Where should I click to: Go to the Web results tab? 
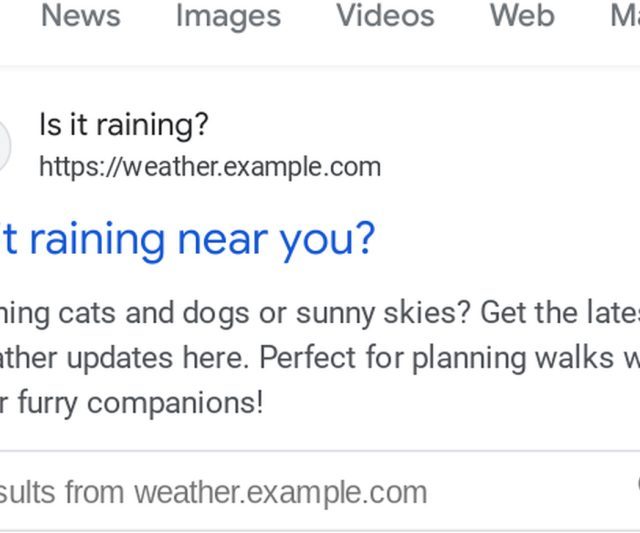click(x=522, y=16)
